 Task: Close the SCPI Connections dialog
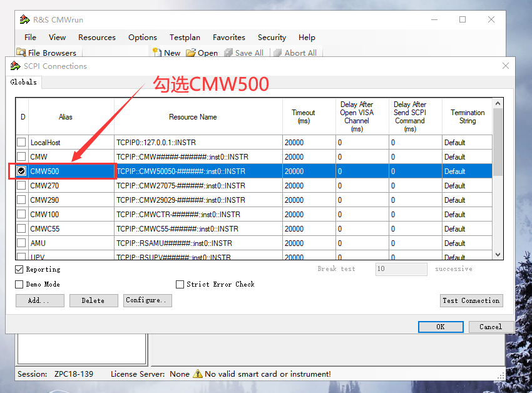click(506, 66)
